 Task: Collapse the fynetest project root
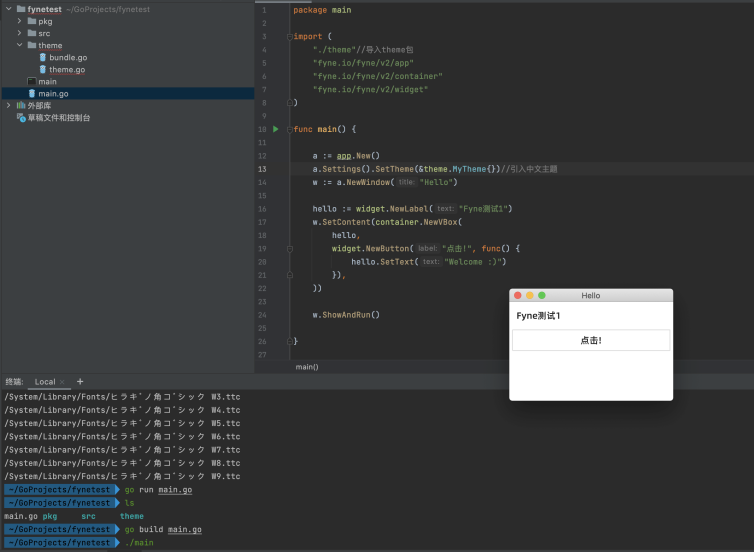pyautogui.click(x=9, y=9)
